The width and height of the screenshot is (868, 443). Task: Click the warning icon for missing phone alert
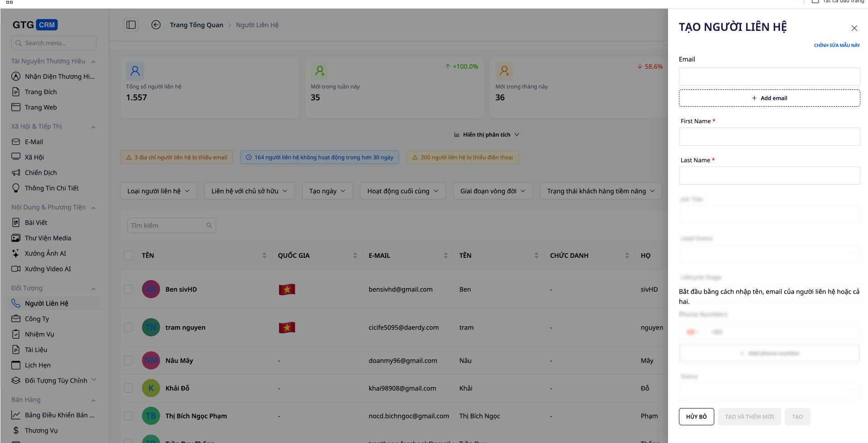point(414,158)
